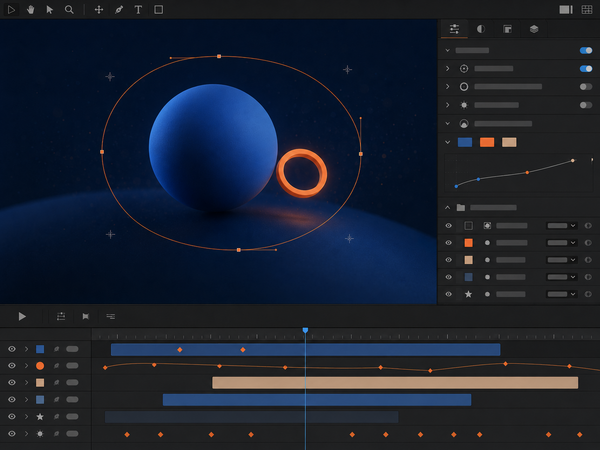Image resolution: width=600 pixels, height=450 pixels.
Task: Select the orange point on curve graph
Action: [527, 173]
